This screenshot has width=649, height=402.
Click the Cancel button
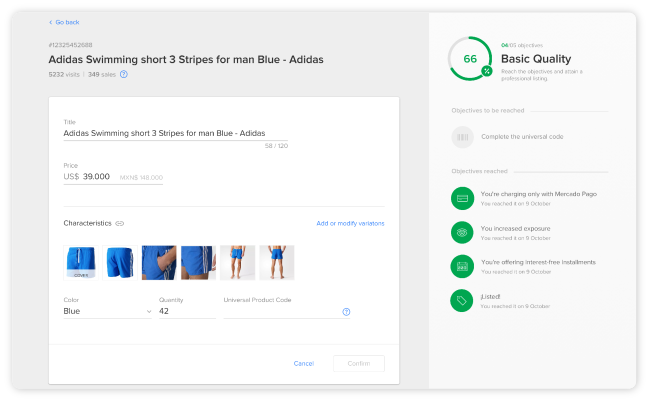pyautogui.click(x=304, y=363)
